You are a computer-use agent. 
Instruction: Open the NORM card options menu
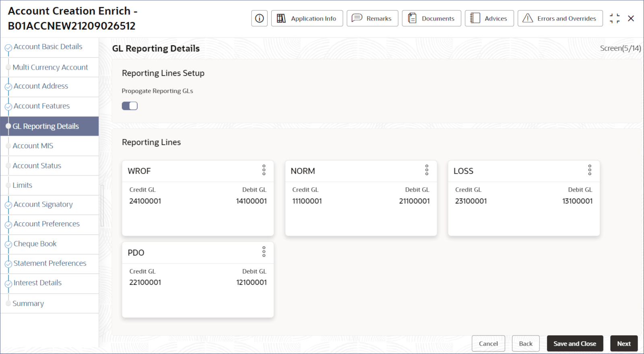point(427,170)
